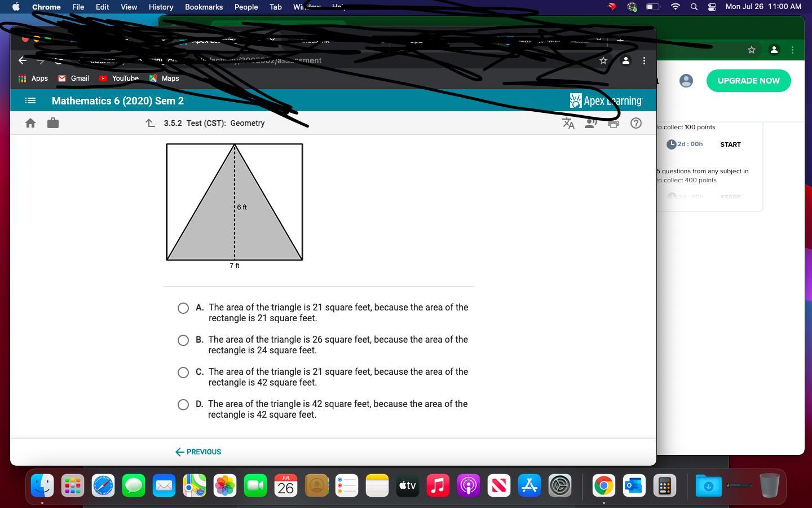
Task: Open the profile icon in background Chrome window
Action: click(774, 50)
